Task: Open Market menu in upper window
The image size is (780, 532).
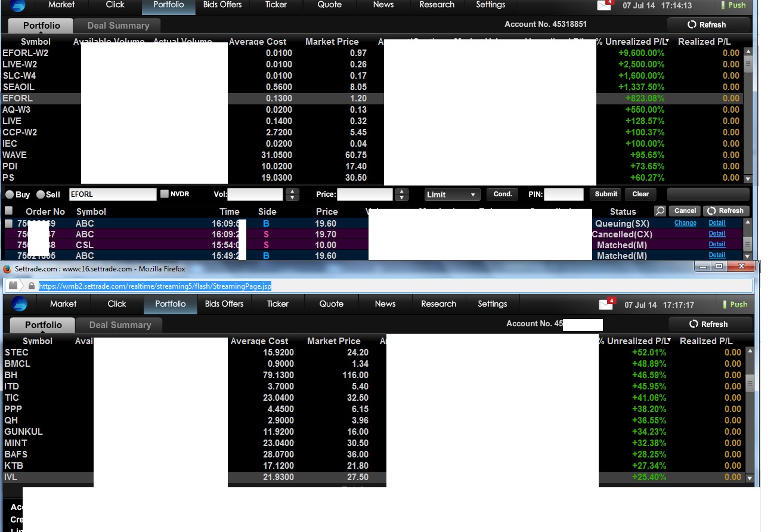Action: tap(61, 5)
